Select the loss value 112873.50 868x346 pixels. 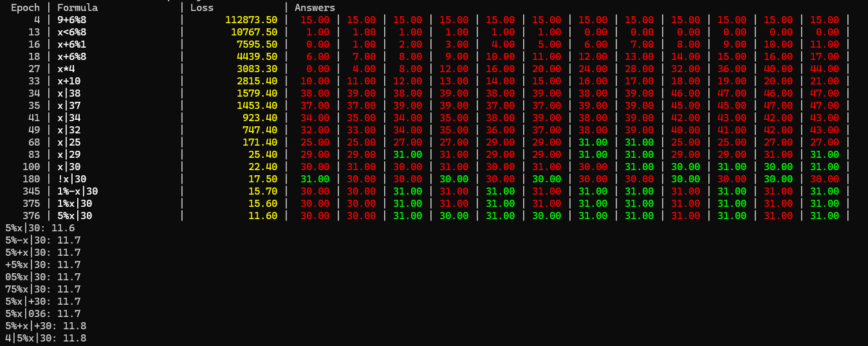pyautogui.click(x=251, y=20)
